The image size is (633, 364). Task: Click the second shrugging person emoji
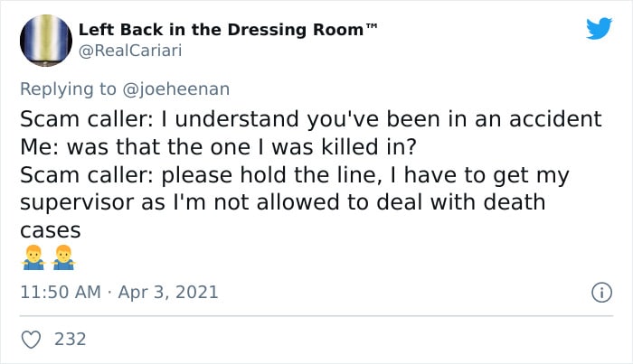point(63,257)
